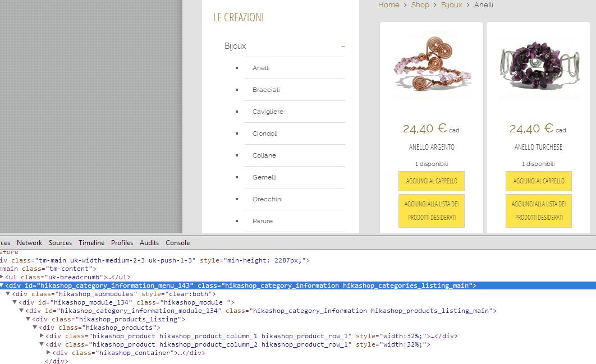Collapse the hikashop_products div node
Image resolution: width=596 pixels, height=364 pixels.
coord(35,327)
